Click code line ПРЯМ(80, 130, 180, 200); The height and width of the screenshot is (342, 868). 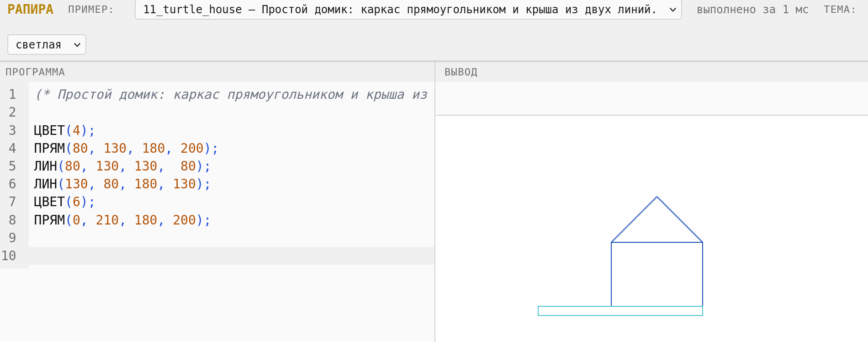(x=126, y=148)
